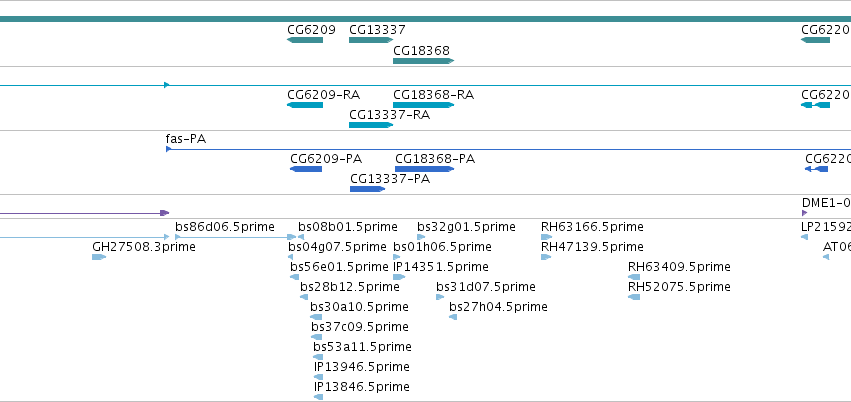Click the CG6209-RA transcript glyph
This screenshot has width=851, height=402.
(305, 105)
